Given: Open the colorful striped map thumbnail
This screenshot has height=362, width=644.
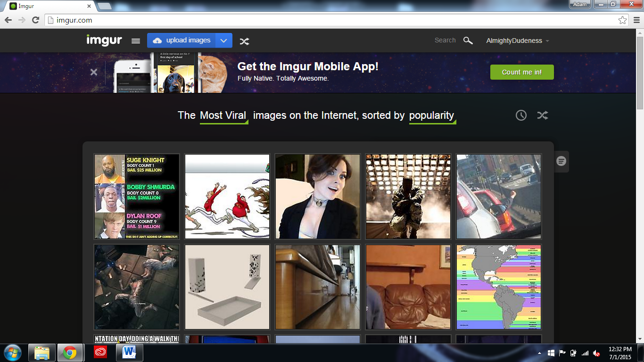Looking at the screenshot, I should coord(499,287).
